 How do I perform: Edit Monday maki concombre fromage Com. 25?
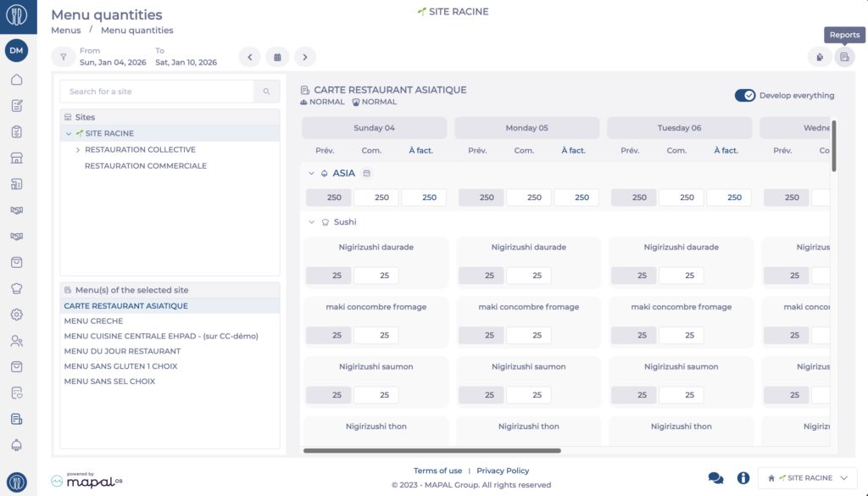[x=529, y=335]
